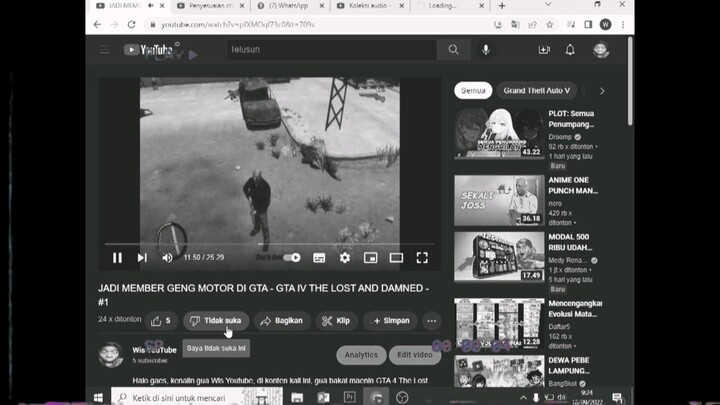Click the browser address bar URL
Image resolution: width=720 pixels, height=405 pixels.
[x=237, y=25]
